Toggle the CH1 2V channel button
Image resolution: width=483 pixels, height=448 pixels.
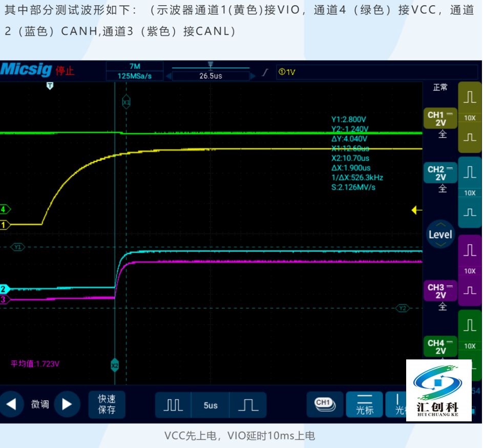click(440, 119)
